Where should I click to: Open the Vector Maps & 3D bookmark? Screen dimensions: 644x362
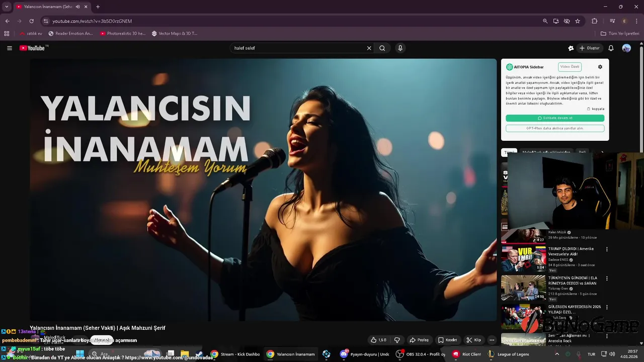click(175, 34)
